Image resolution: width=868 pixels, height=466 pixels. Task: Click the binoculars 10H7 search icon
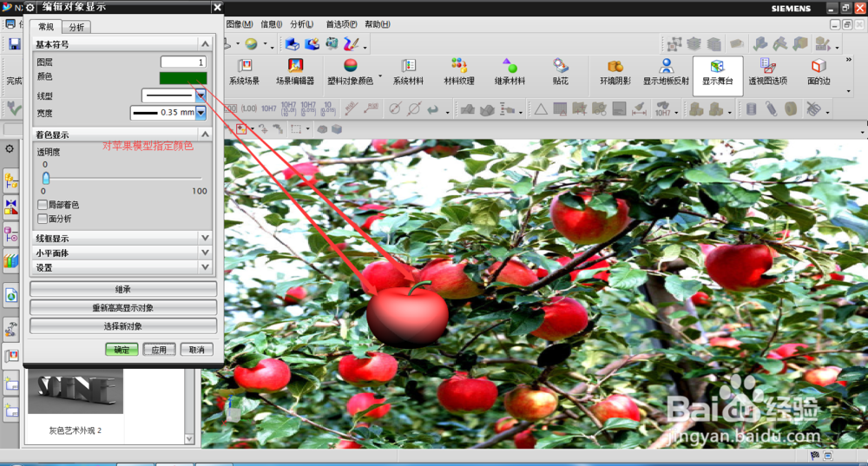pyautogui.click(x=662, y=108)
